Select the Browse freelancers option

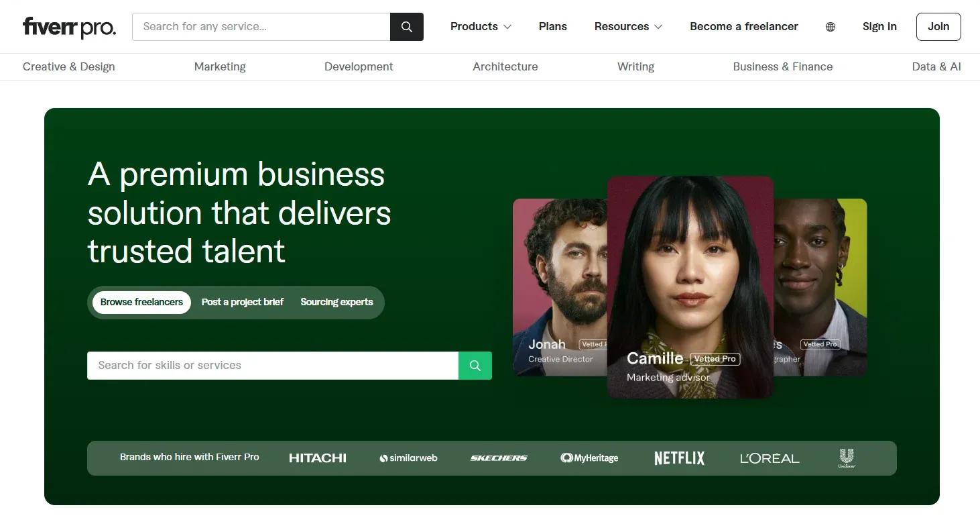pyautogui.click(x=141, y=302)
